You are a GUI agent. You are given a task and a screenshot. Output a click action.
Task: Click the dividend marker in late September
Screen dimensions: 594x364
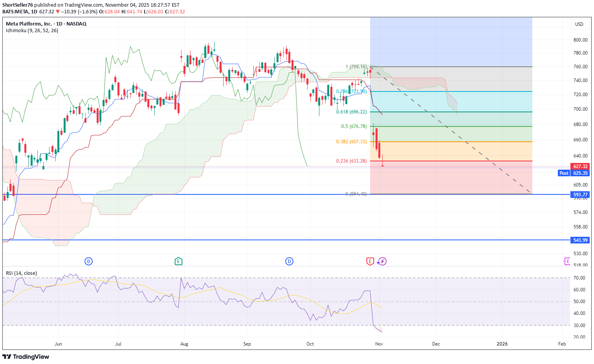click(289, 261)
